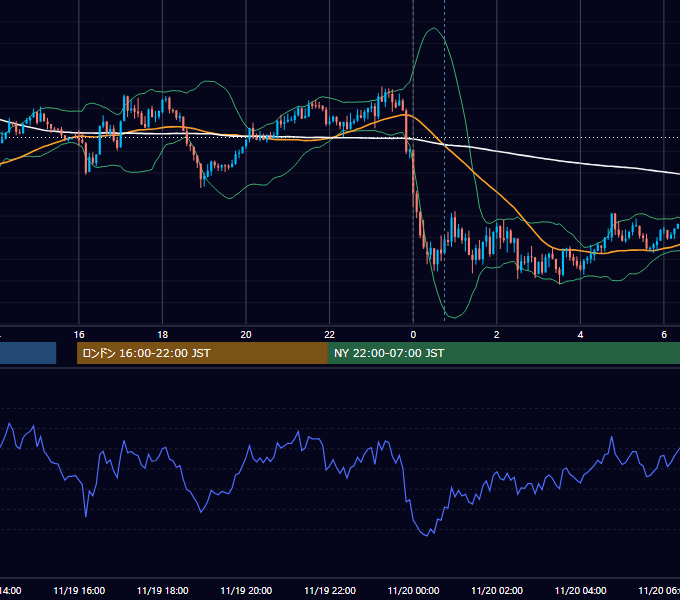680x600 pixels.
Task: Click the 11/19 16:00 date label
Action: pos(79,590)
